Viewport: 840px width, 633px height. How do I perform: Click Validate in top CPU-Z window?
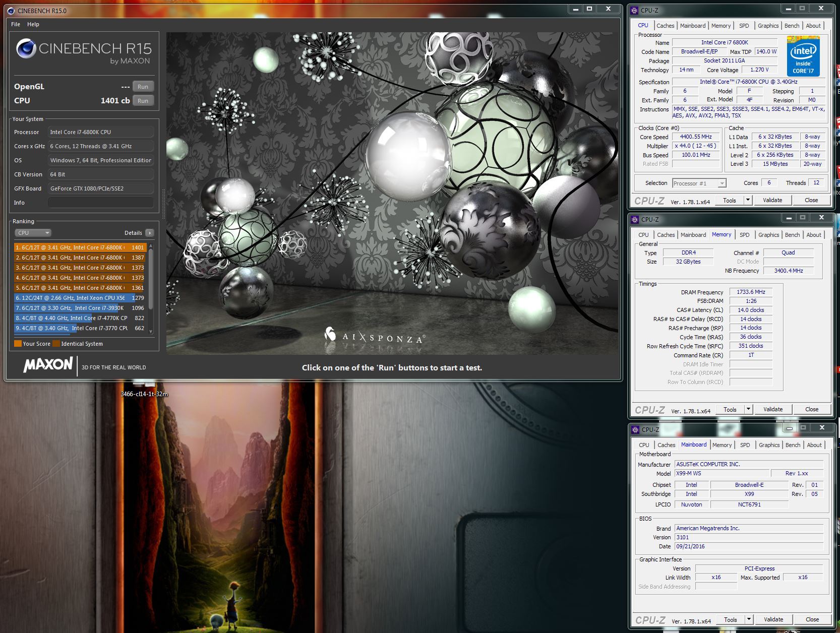(772, 201)
